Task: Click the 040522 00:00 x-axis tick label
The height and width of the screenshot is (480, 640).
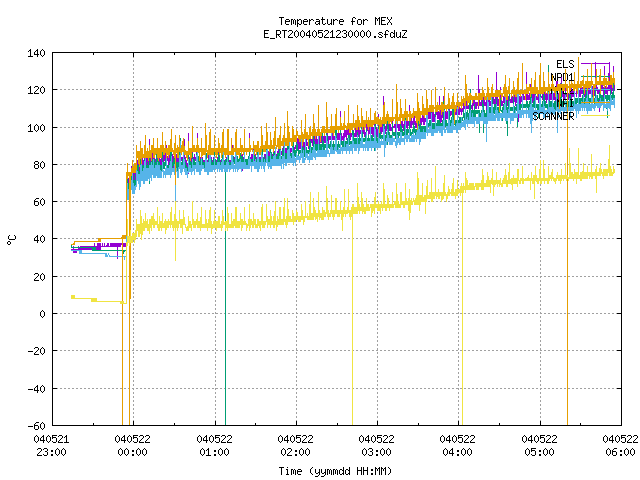Action: [133, 446]
